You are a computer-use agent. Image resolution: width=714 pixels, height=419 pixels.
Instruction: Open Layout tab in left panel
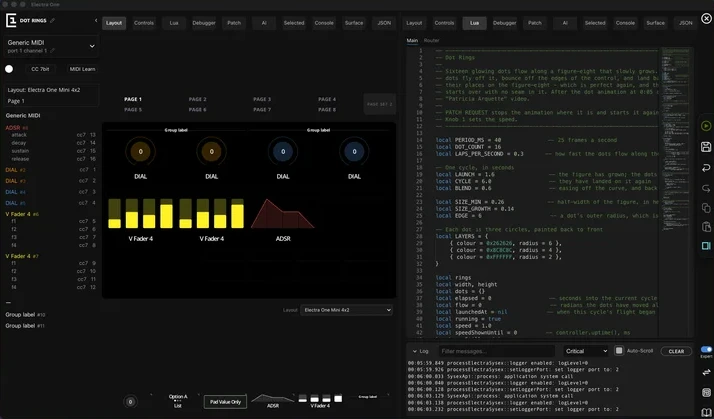(114, 23)
